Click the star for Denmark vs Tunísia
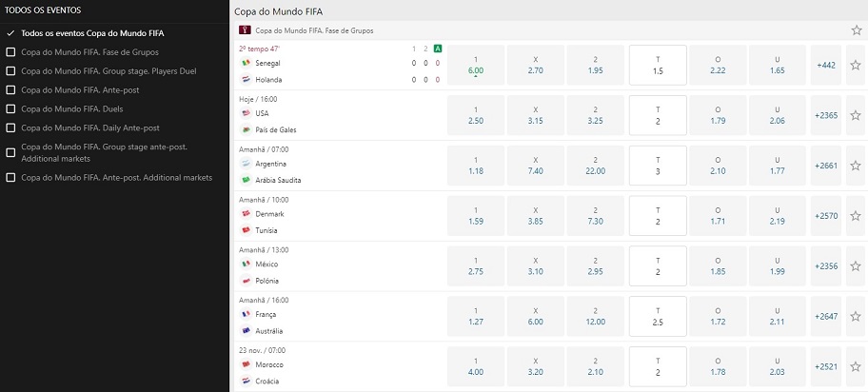The width and height of the screenshot is (868, 392). click(856, 216)
